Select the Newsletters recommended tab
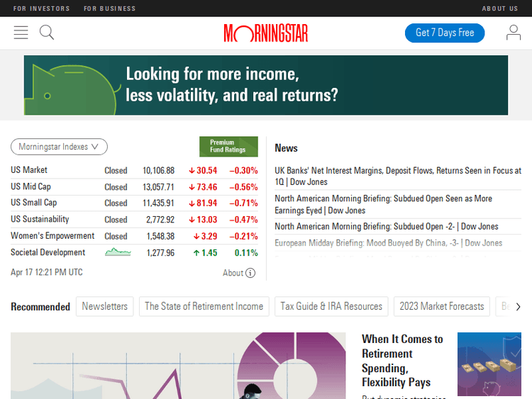This screenshot has width=532, height=399. 105,306
